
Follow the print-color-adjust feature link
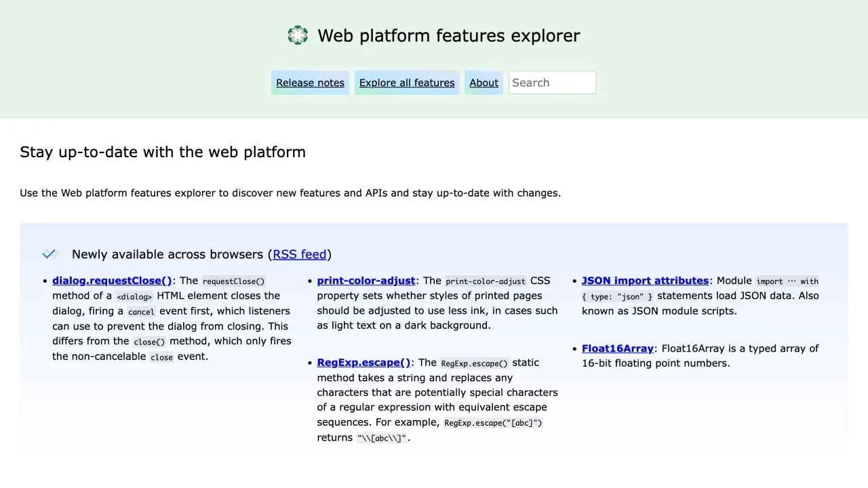[366, 281]
